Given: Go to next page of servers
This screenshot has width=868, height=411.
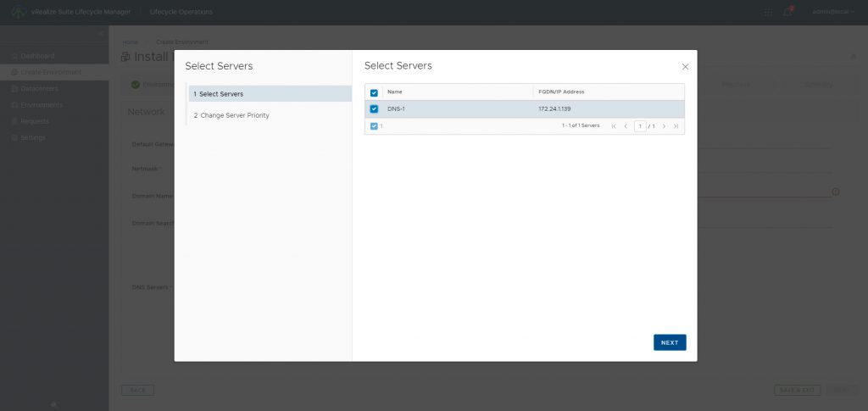Looking at the screenshot, I should (664, 126).
